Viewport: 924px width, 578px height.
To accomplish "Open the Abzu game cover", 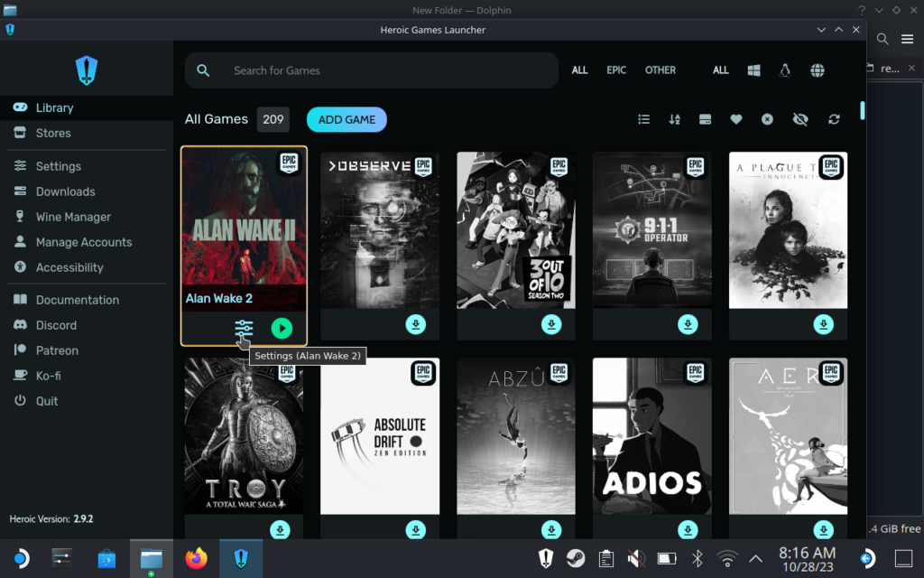I will (x=515, y=436).
